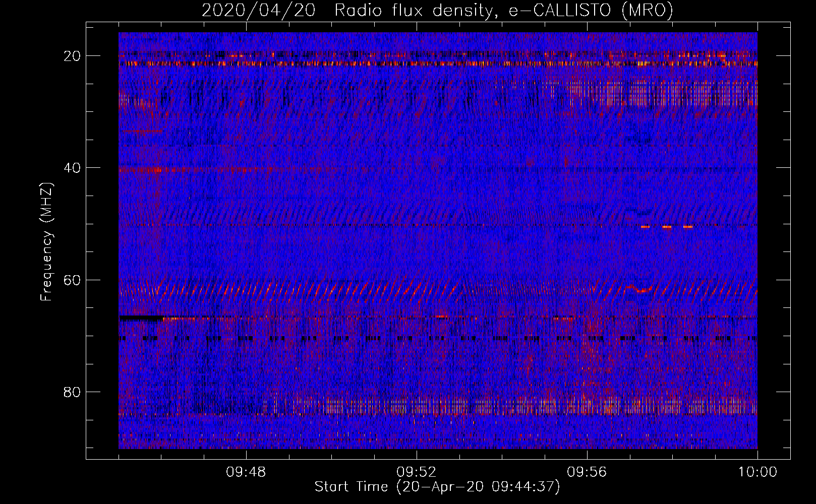Click the wavy red burst feature near 60 MHz
Image resolution: width=816 pixels, height=504 pixels.
[x=639, y=289]
